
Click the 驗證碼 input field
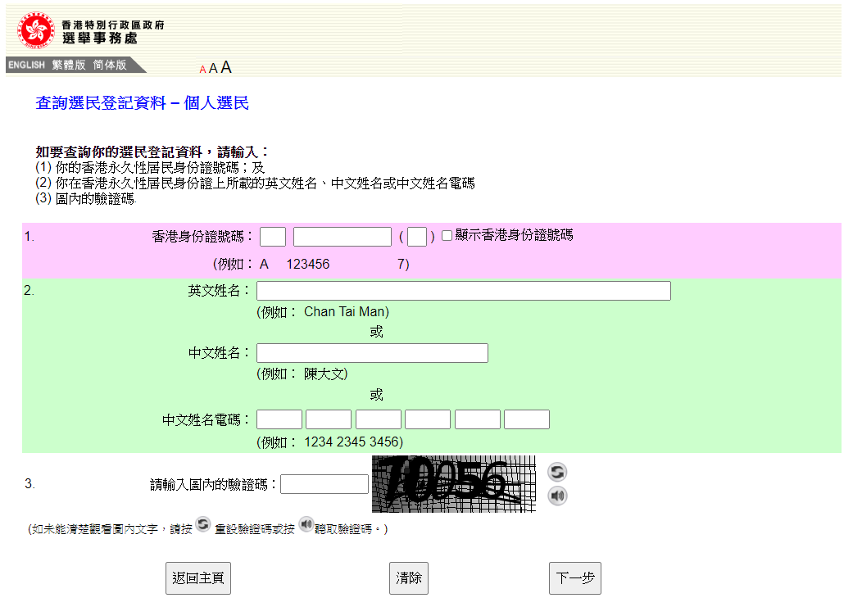(x=324, y=484)
